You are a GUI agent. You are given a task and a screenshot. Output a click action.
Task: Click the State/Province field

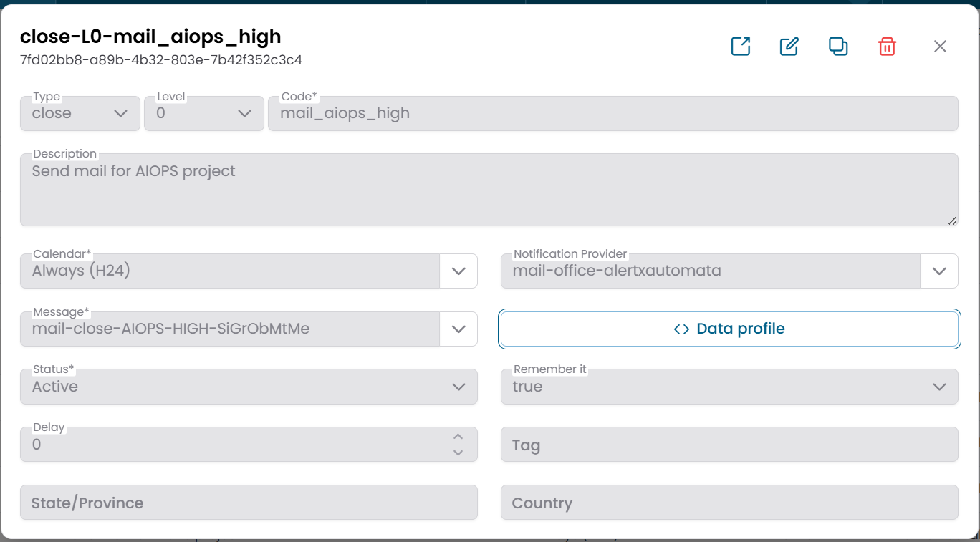click(249, 503)
